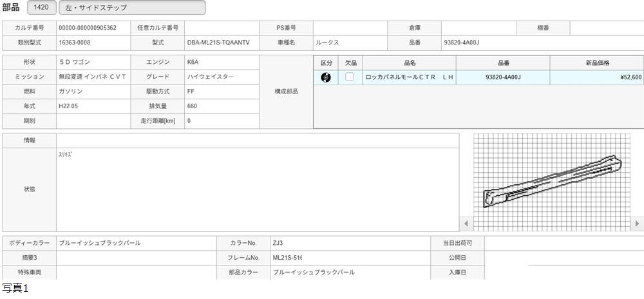Click the 新品価格 column header
This screenshot has height=299, width=644.
click(x=596, y=63)
